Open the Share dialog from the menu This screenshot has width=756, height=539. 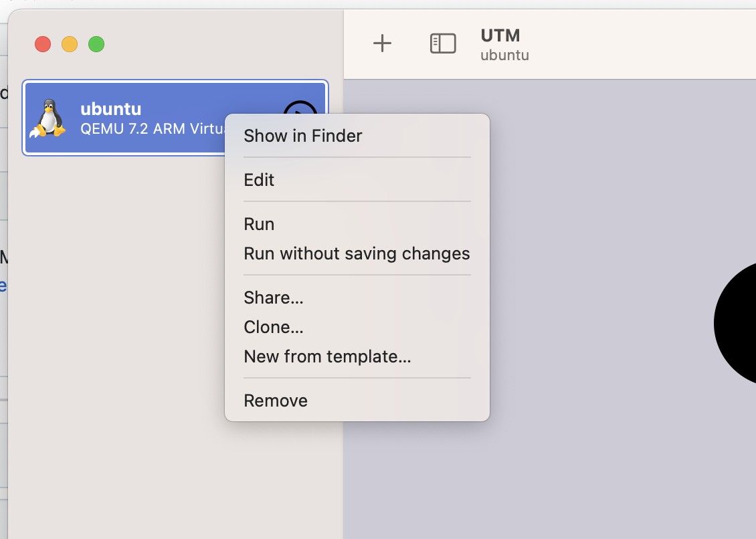point(274,298)
